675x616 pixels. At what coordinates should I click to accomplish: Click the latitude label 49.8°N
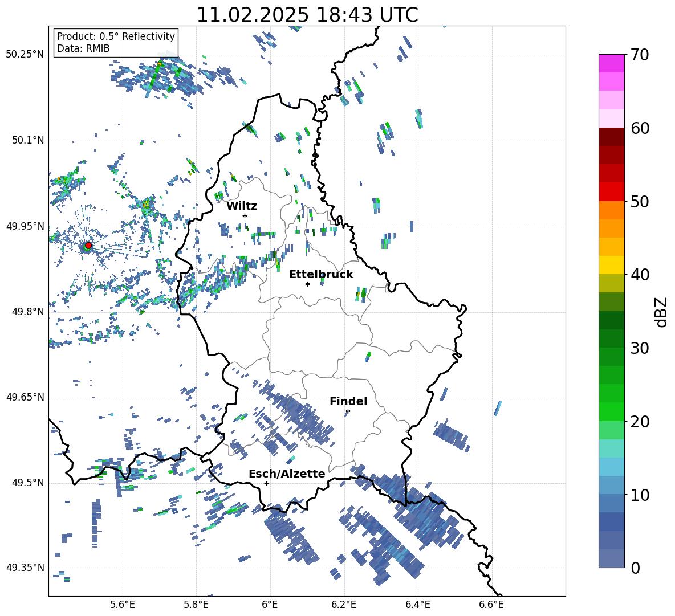click(28, 312)
